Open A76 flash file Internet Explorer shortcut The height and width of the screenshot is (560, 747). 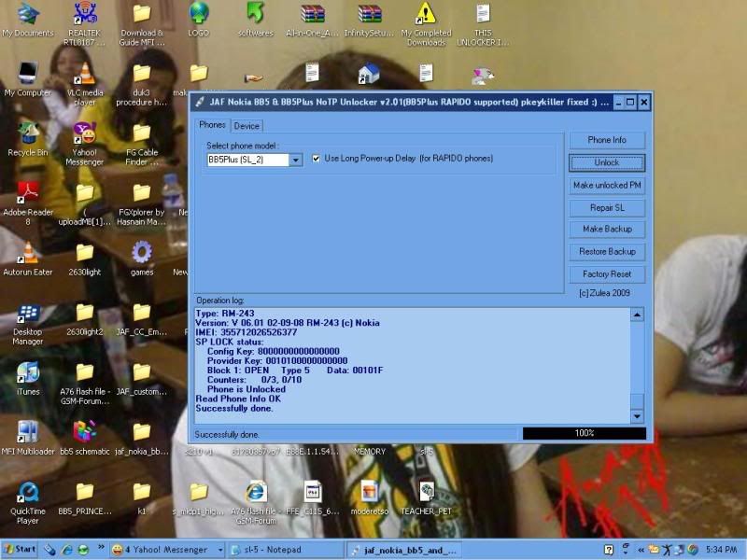click(256, 503)
